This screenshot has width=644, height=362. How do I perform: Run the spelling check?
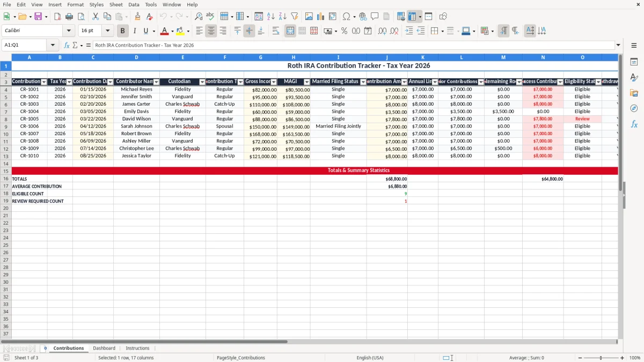tap(210, 17)
